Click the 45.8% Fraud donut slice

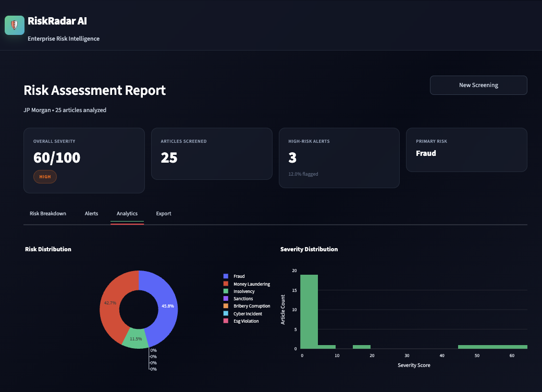167,307
